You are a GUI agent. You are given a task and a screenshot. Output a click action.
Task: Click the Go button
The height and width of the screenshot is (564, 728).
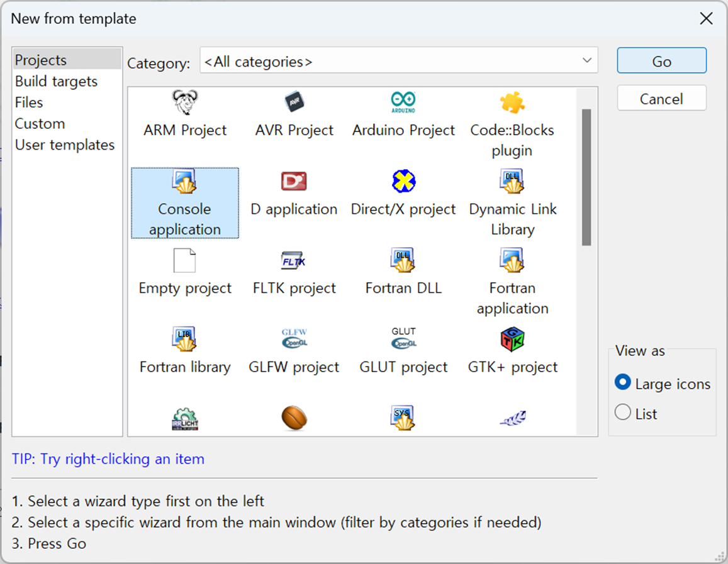click(661, 61)
